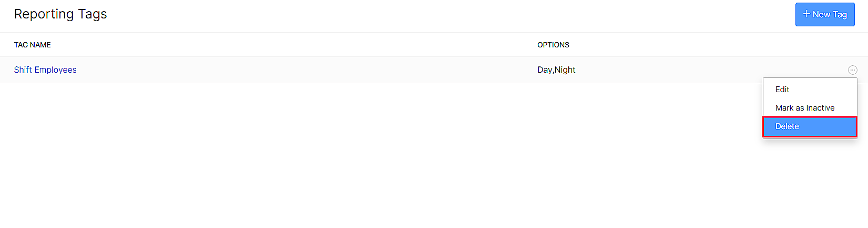Deactivate the Shift Employees tag
Viewport: 868px width, 228px height.
point(804,108)
